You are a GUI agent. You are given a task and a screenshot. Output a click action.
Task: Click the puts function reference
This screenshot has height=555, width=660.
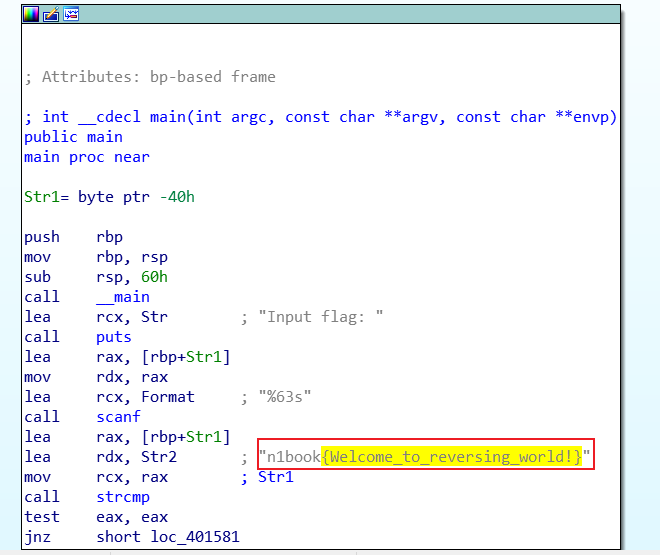point(114,337)
